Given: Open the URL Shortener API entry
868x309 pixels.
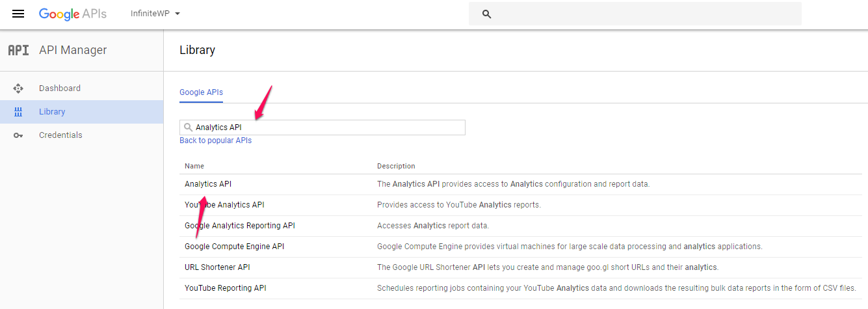Looking at the screenshot, I should pyautogui.click(x=217, y=267).
